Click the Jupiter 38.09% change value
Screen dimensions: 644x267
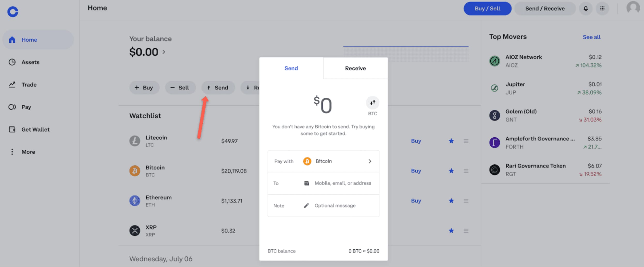pyautogui.click(x=589, y=92)
